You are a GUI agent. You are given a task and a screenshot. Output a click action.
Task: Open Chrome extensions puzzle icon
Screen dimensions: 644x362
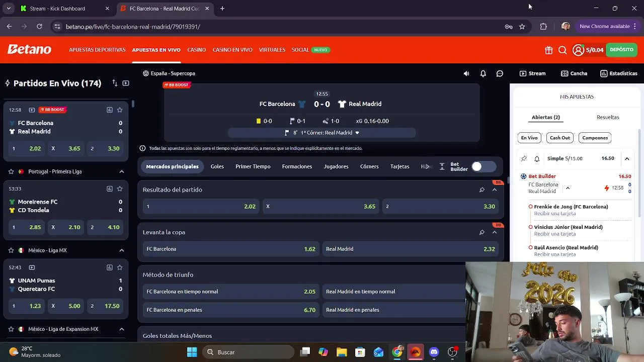click(x=543, y=27)
